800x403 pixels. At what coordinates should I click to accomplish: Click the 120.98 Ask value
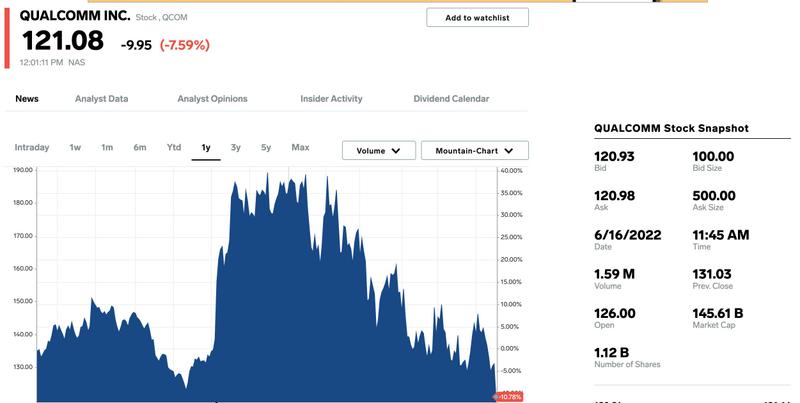(614, 196)
